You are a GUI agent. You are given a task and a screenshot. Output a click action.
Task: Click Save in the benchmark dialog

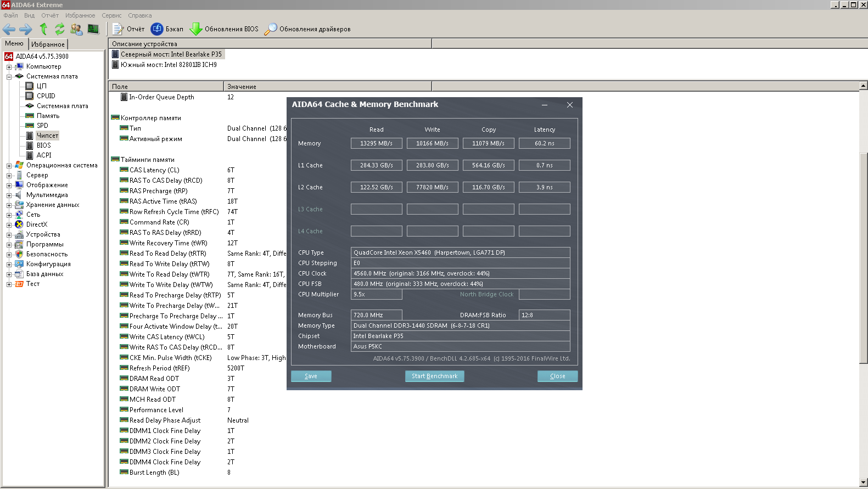pyautogui.click(x=311, y=376)
